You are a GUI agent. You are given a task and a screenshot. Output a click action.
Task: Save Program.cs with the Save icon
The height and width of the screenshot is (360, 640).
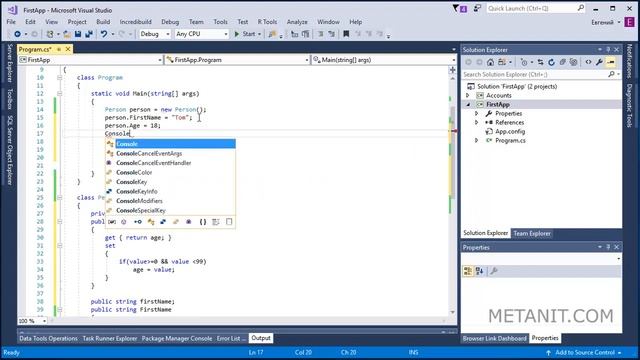pyautogui.click(x=78, y=34)
